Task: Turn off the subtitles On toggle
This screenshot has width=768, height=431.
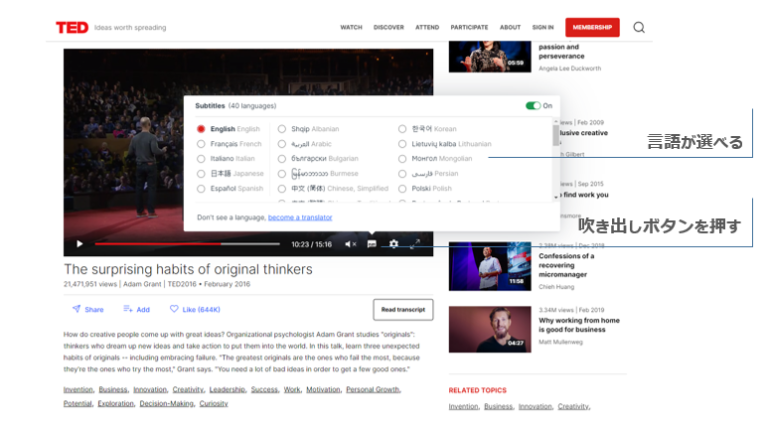Action: [x=533, y=106]
